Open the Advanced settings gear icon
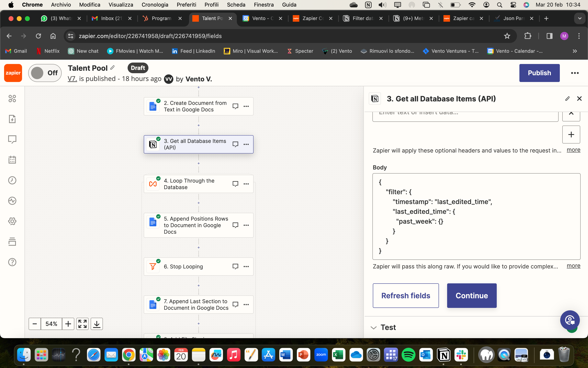 (12, 221)
